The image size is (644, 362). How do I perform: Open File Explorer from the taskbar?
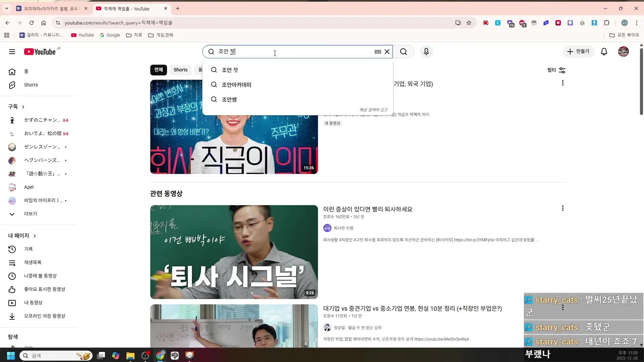coord(130,355)
